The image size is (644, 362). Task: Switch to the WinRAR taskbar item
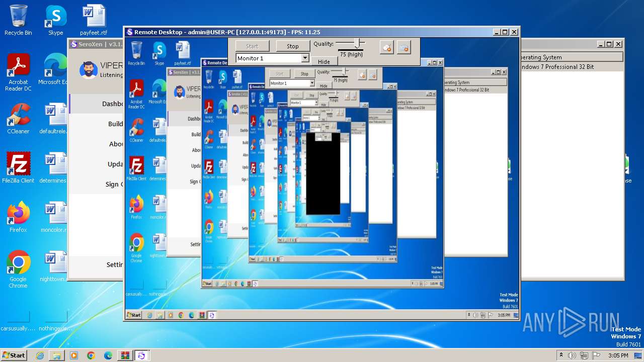pos(125,355)
